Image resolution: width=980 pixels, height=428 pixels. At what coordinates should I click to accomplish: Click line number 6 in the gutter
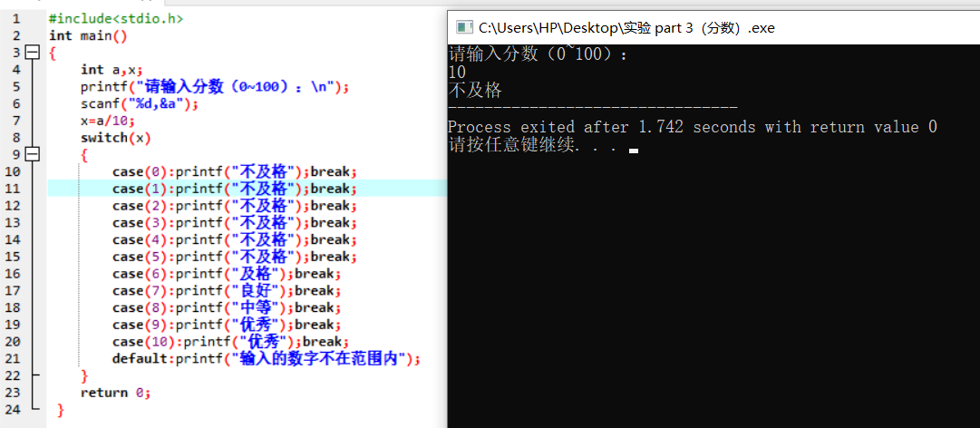pos(16,103)
